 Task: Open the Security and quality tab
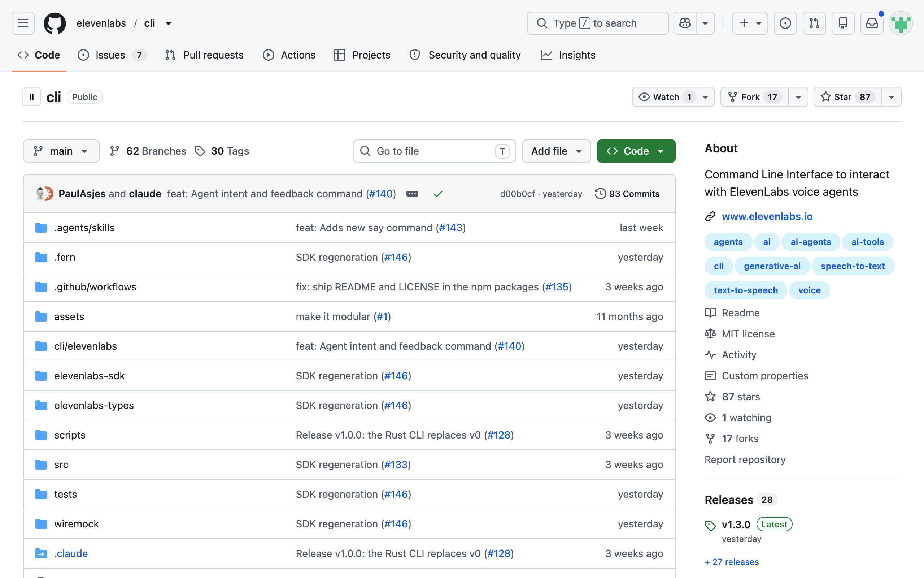pyautogui.click(x=465, y=55)
